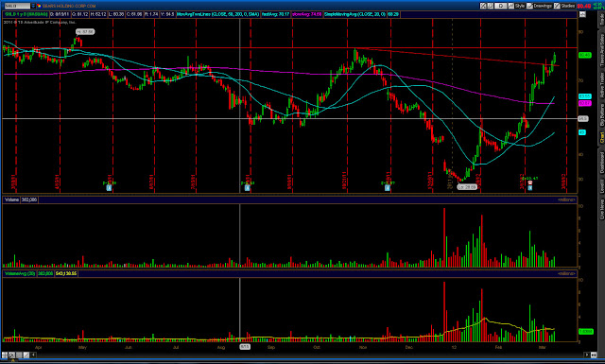Click the magenta slowAvg value label
The height and width of the screenshot is (364, 605).
click(306, 14)
